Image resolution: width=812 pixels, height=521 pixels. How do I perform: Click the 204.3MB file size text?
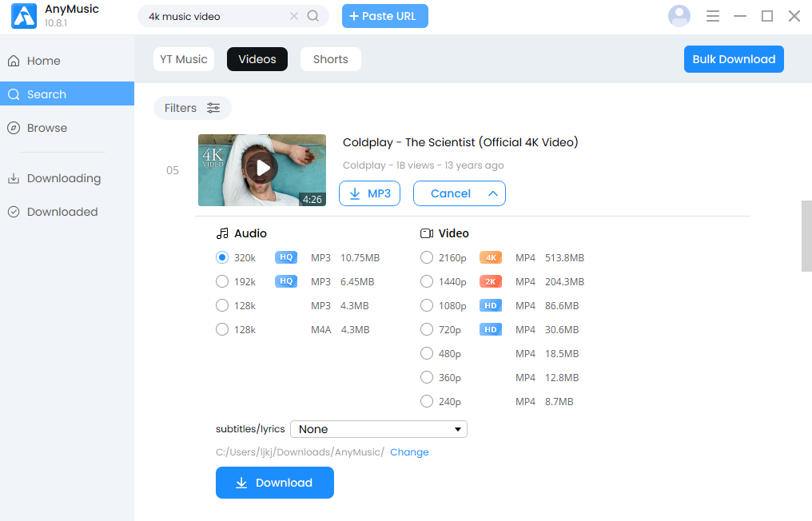[564, 282]
